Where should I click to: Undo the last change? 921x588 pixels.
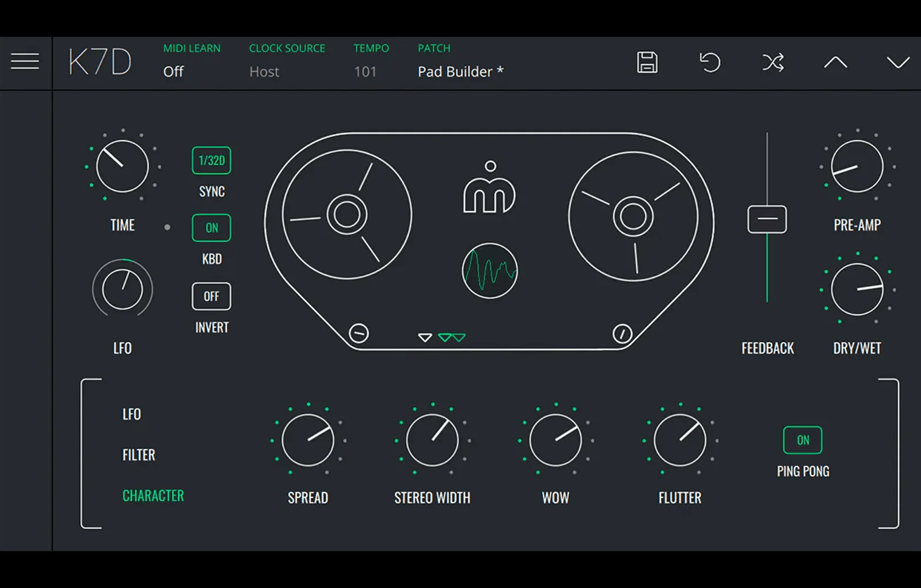point(711,63)
